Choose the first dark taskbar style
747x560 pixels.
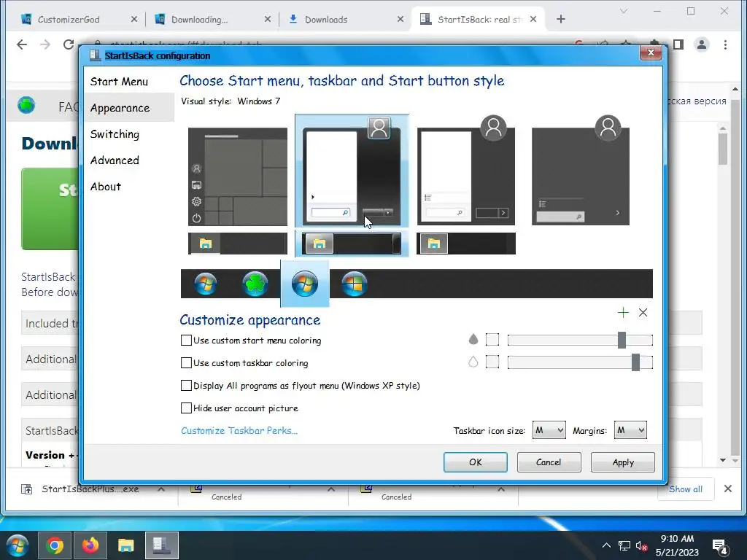coord(238,244)
